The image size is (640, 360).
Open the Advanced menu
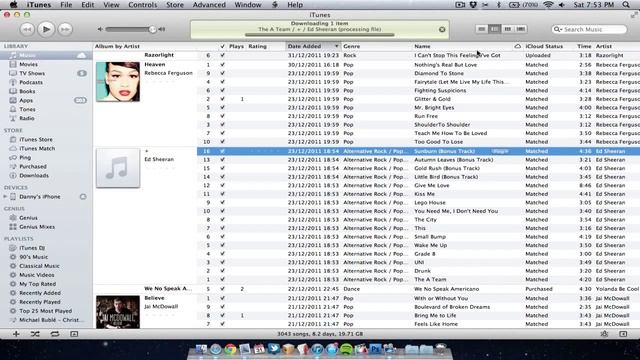point(209,5)
